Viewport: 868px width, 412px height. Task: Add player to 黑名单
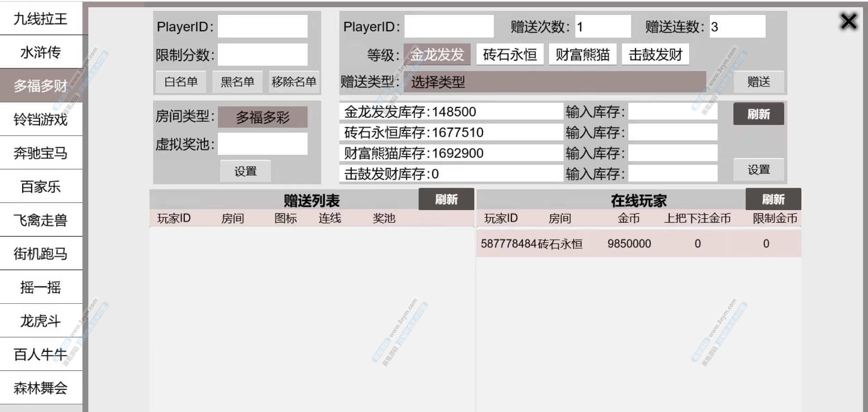coord(237,82)
